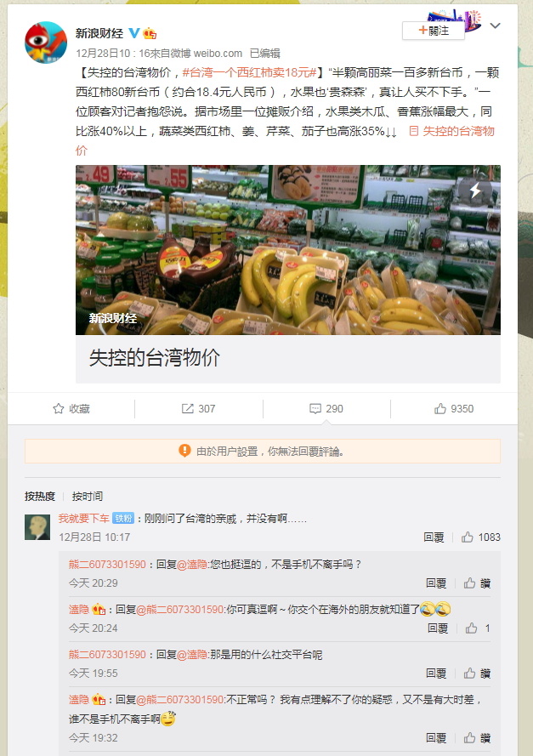Like the top comment with 1083 likes
The height and width of the screenshot is (756, 533).
tap(481, 537)
